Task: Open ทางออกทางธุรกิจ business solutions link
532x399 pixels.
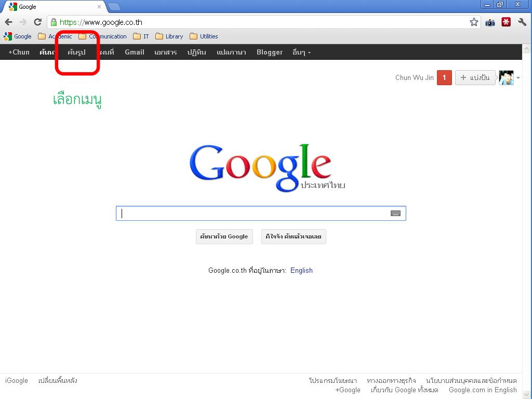Action: click(391, 381)
